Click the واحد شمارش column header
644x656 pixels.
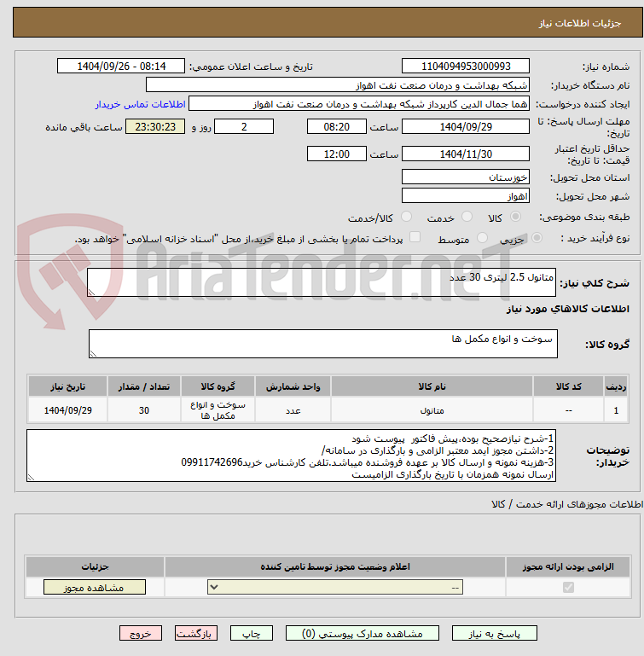293,386
